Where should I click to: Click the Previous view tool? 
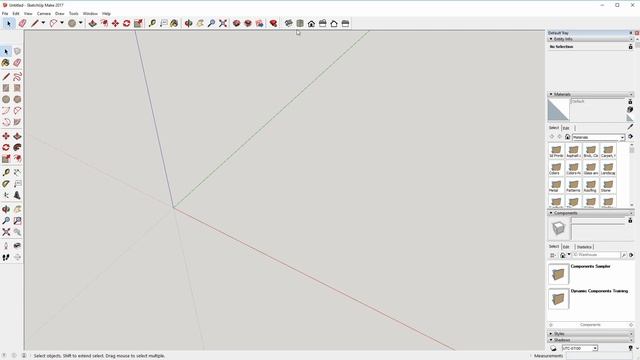[17, 232]
